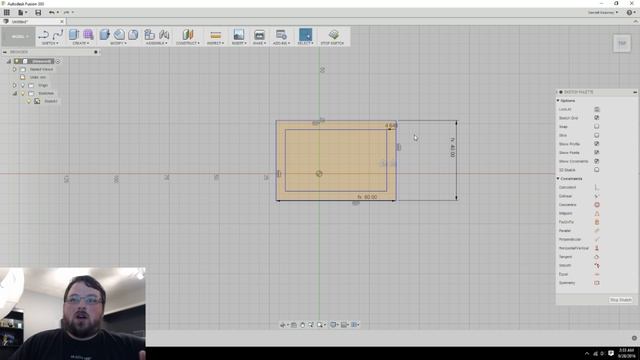
Task: Collapse the Sketches tree node
Action: [15, 93]
